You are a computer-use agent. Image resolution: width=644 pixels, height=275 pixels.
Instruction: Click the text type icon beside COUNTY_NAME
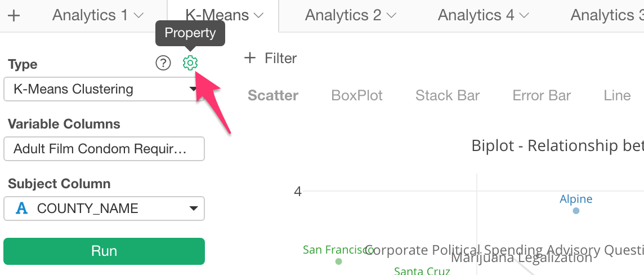[21, 209]
